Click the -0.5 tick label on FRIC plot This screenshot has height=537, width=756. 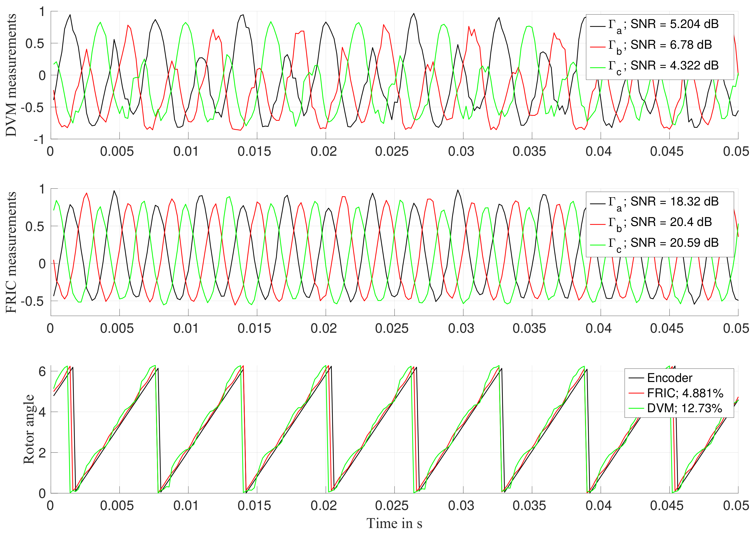[x=32, y=301]
